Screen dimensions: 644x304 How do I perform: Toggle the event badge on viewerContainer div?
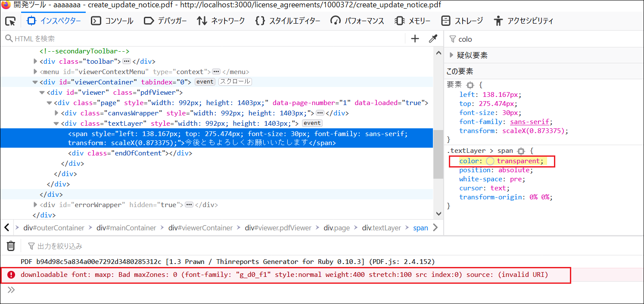click(x=205, y=81)
